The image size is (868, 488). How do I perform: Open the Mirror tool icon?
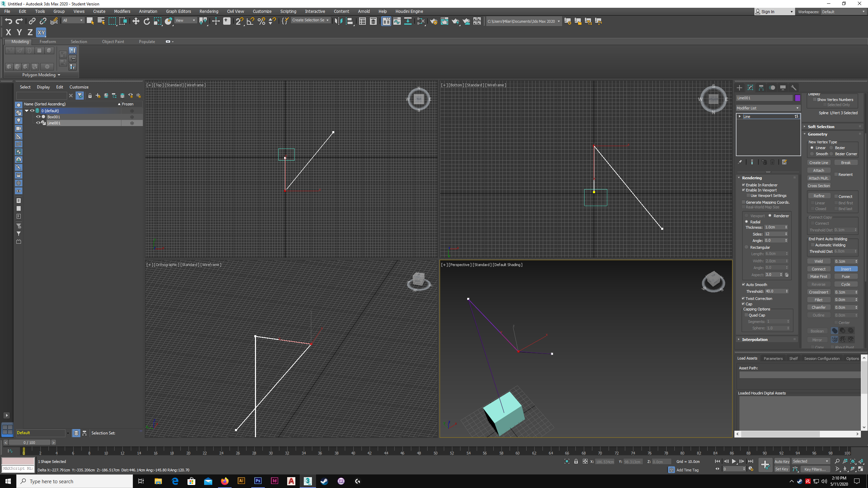[x=338, y=21]
